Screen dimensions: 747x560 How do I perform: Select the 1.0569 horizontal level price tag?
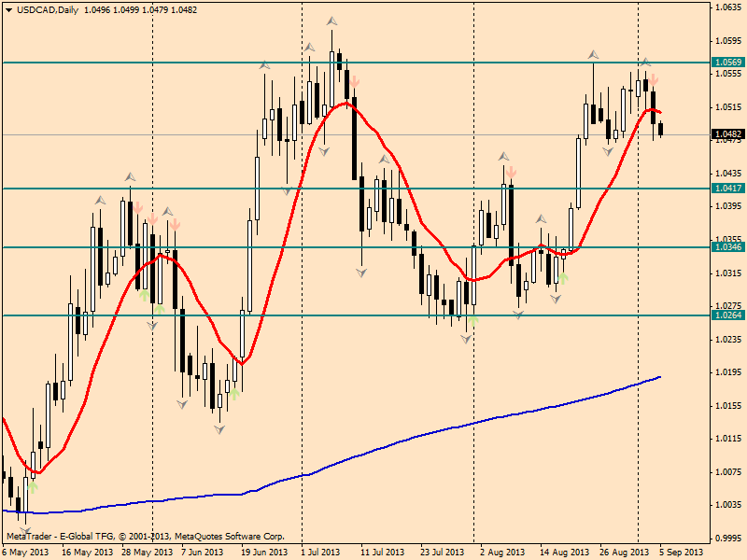pyautogui.click(x=728, y=63)
